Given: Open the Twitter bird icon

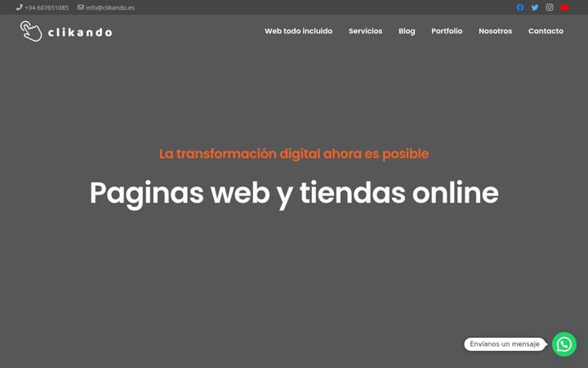Looking at the screenshot, I should tap(535, 7).
